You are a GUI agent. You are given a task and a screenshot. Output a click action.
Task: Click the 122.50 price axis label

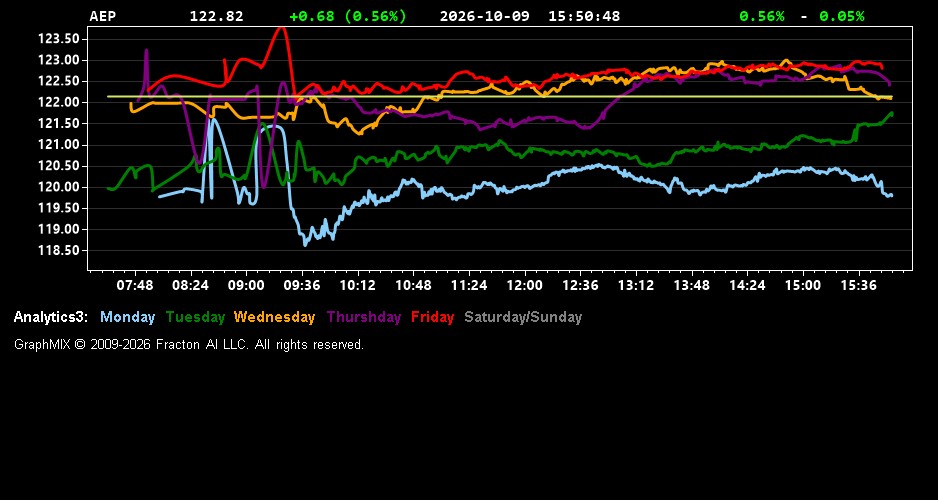tap(59, 81)
